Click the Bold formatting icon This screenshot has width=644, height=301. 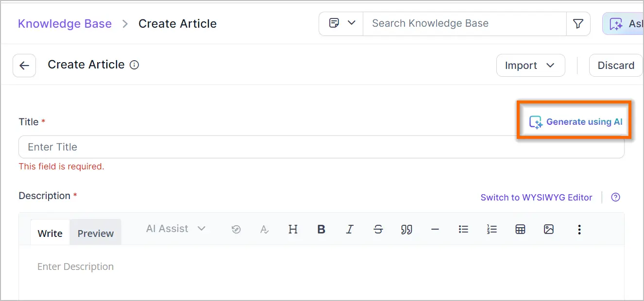(321, 230)
